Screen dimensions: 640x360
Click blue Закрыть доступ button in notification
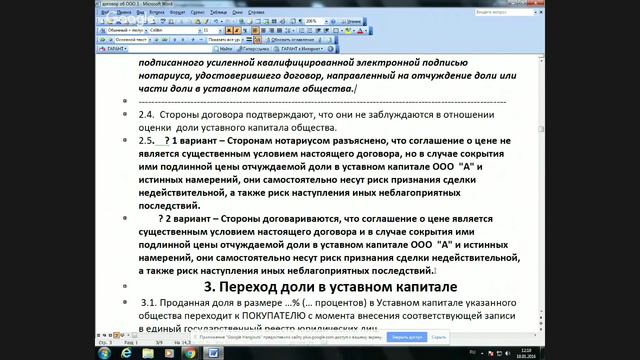tap(407, 337)
